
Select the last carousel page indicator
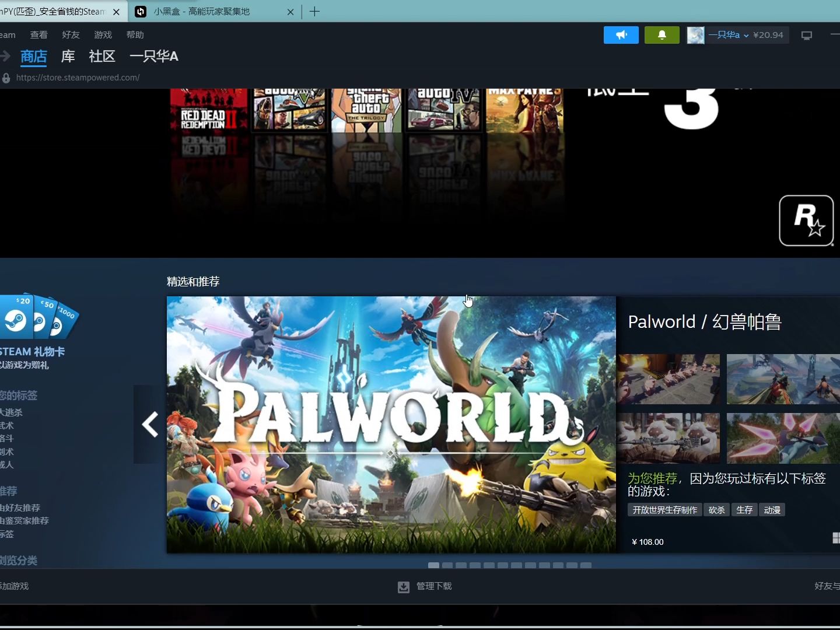pos(586,565)
